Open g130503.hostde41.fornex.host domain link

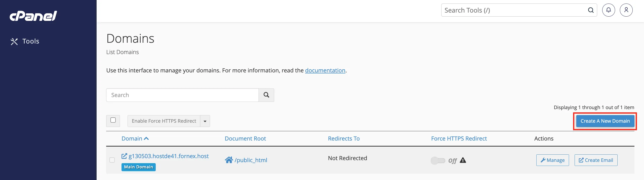pos(169,156)
